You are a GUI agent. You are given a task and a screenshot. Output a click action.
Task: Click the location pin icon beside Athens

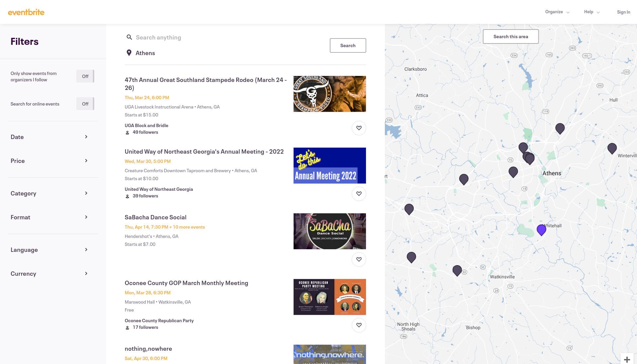point(129,53)
